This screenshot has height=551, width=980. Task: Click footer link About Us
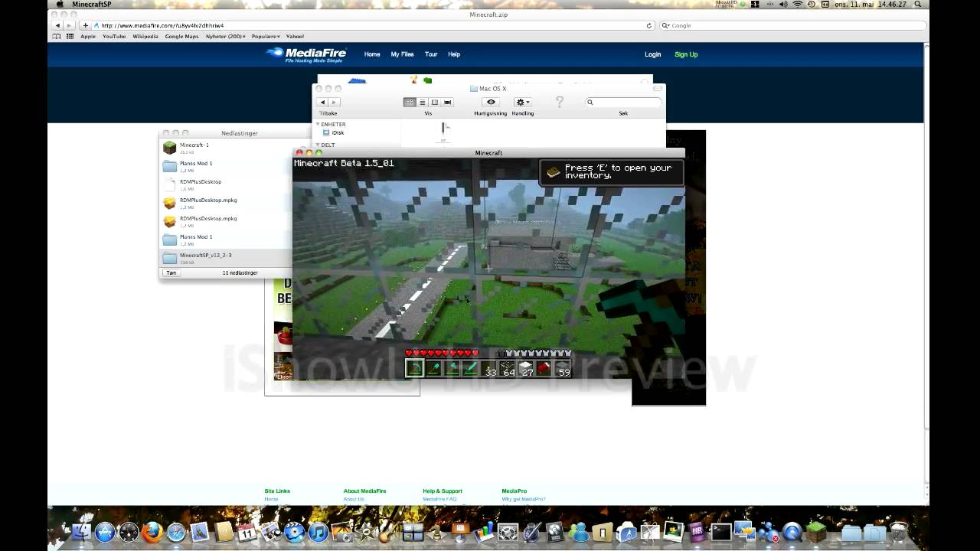click(354, 499)
